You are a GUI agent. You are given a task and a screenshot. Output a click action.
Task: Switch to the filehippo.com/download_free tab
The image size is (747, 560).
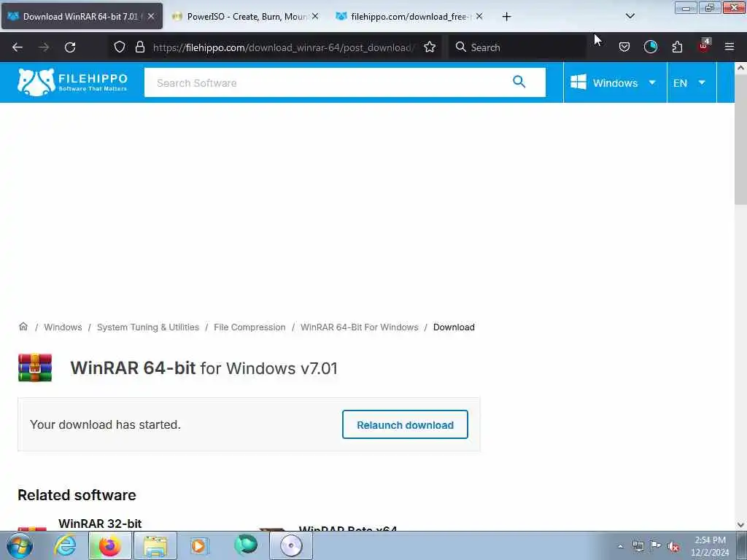tap(410, 17)
